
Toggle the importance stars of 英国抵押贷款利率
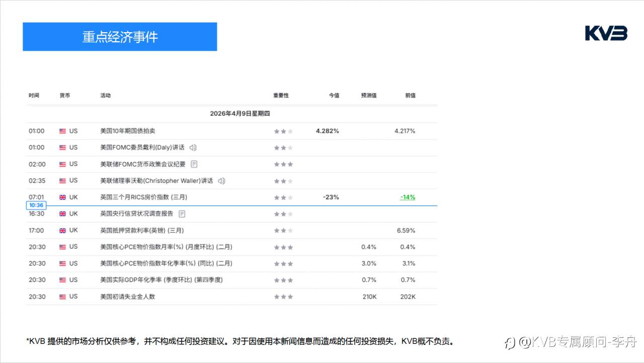coord(283,230)
